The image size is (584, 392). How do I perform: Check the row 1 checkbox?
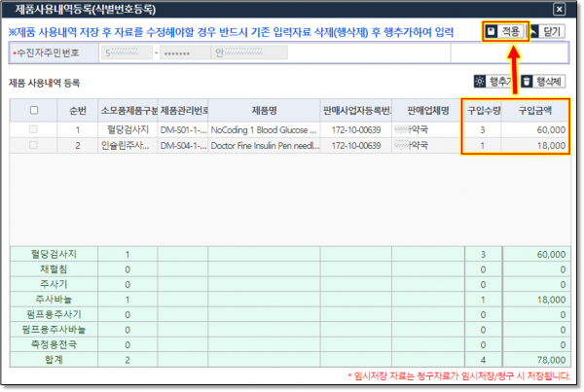(35, 129)
